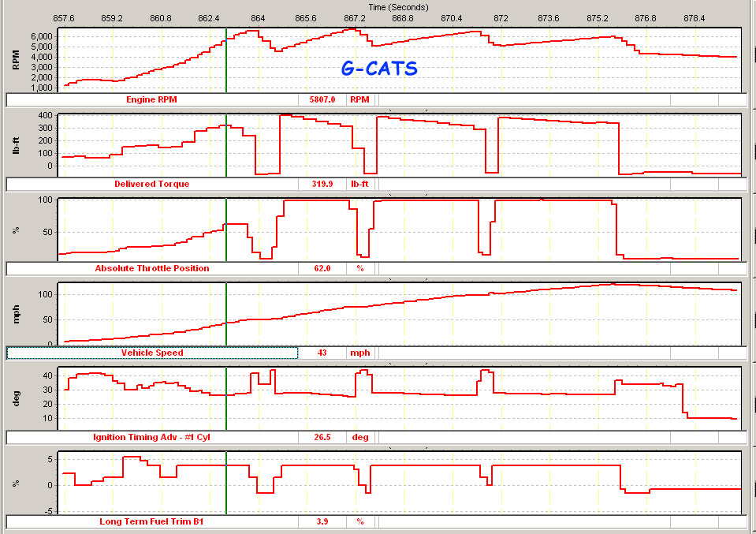Click the throttle position value 62.0
756x534 pixels.
(x=322, y=268)
